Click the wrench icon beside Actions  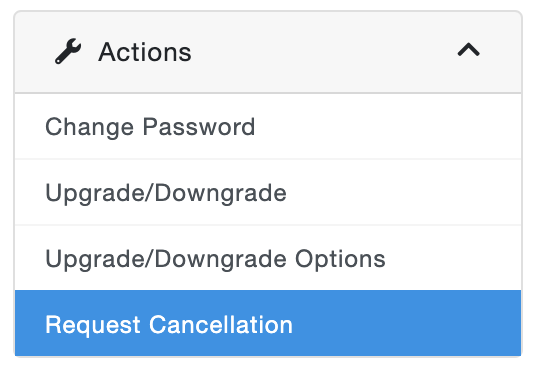click(68, 52)
